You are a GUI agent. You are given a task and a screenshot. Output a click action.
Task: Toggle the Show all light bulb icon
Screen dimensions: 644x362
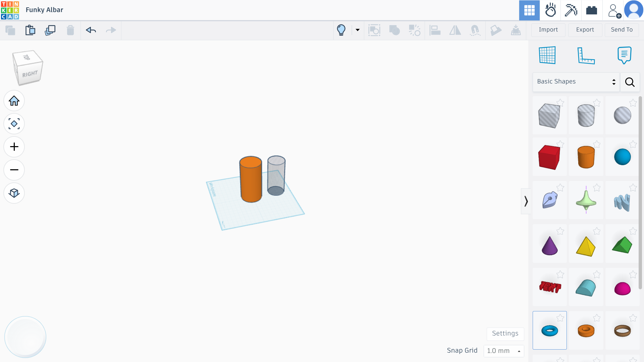pos(341,30)
